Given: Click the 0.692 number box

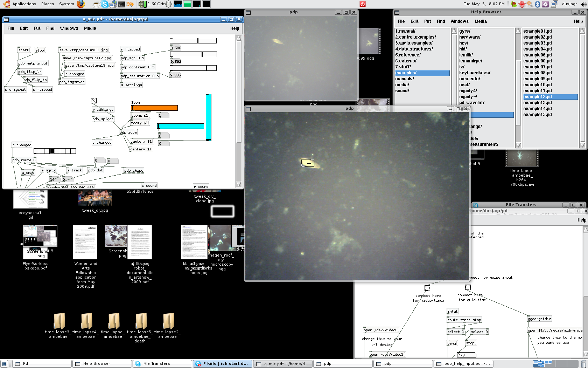Looking at the screenshot, I should click(175, 61).
